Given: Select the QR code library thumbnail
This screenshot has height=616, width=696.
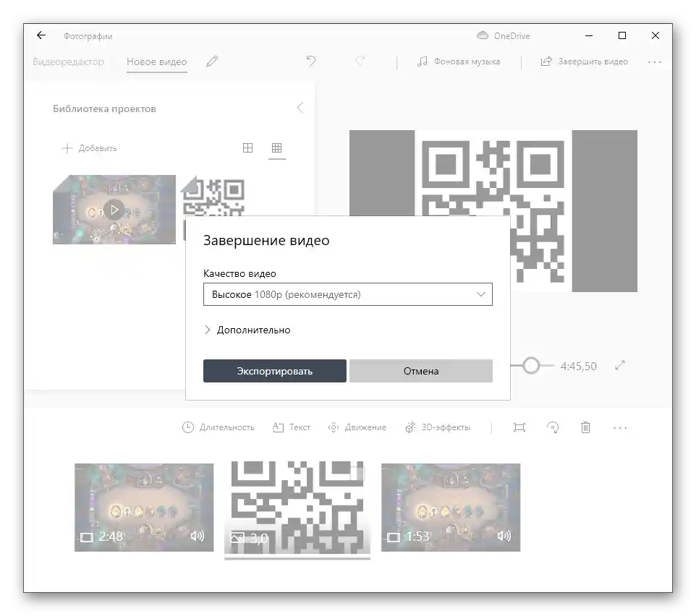Looking at the screenshot, I should pyautogui.click(x=213, y=197).
